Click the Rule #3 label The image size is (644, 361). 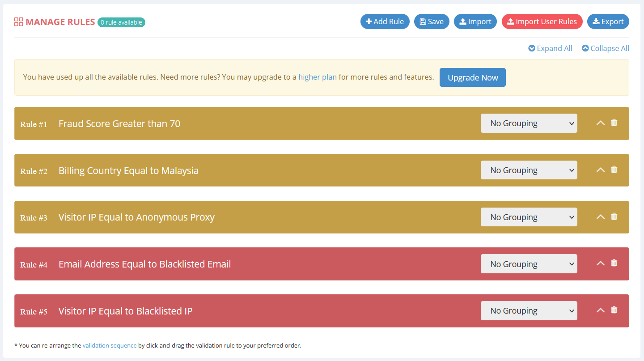point(34,218)
